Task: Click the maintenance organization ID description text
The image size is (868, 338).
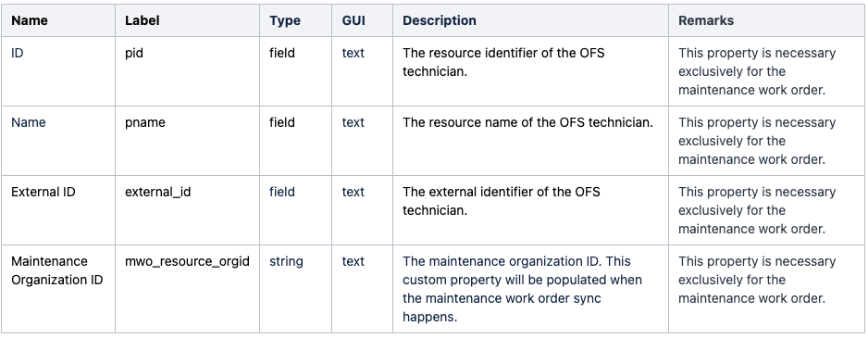Action: (x=522, y=289)
